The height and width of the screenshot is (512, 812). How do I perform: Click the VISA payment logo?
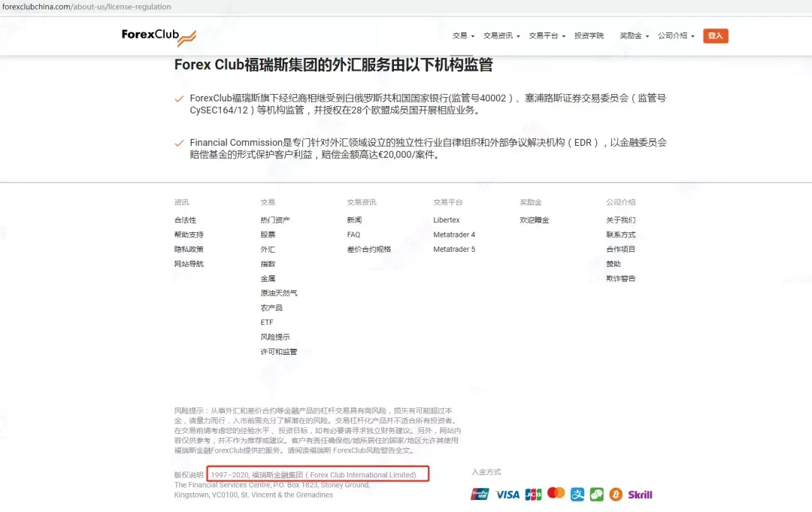(x=507, y=495)
